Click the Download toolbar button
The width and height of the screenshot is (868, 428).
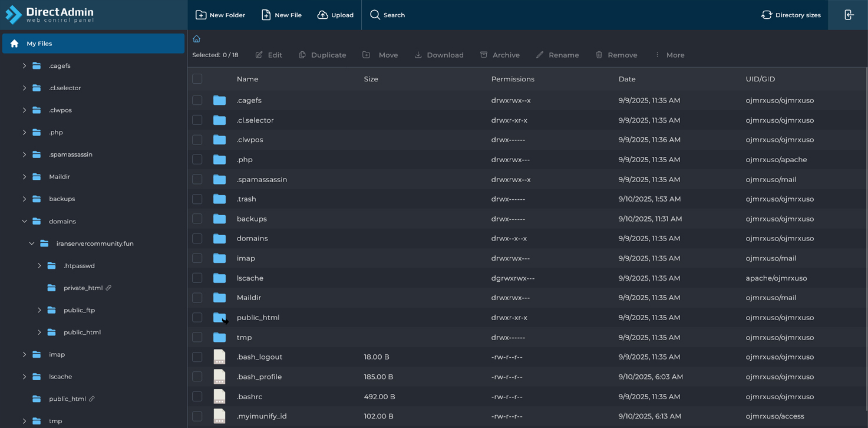point(439,55)
